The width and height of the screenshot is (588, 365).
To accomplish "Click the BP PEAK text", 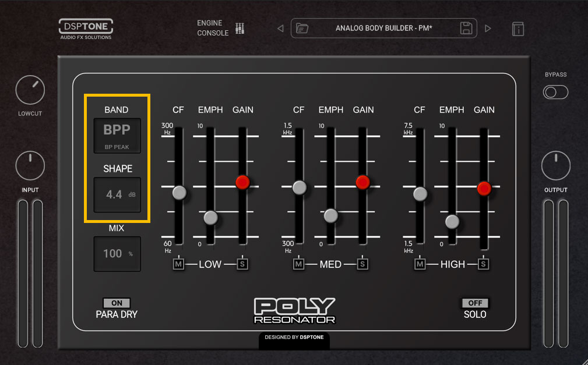I will [117, 147].
